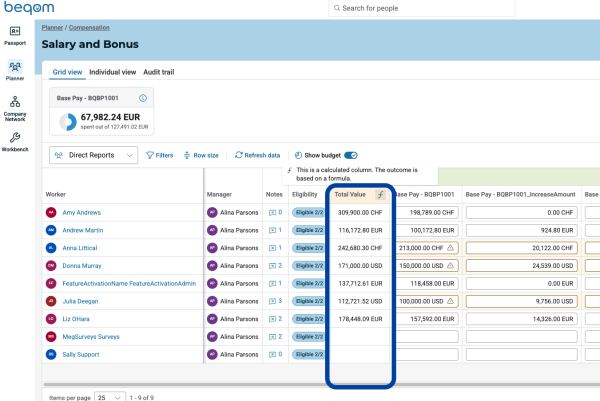Click the Base Pay info icon
600x401 pixels.
click(x=143, y=98)
